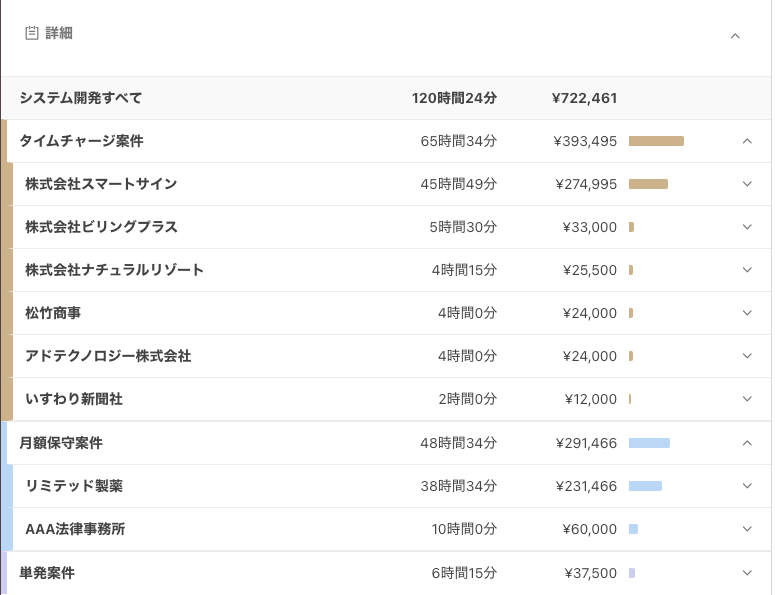Click the 詳細 clipboard icon
The image size is (775, 595).
(x=31, y=33)
